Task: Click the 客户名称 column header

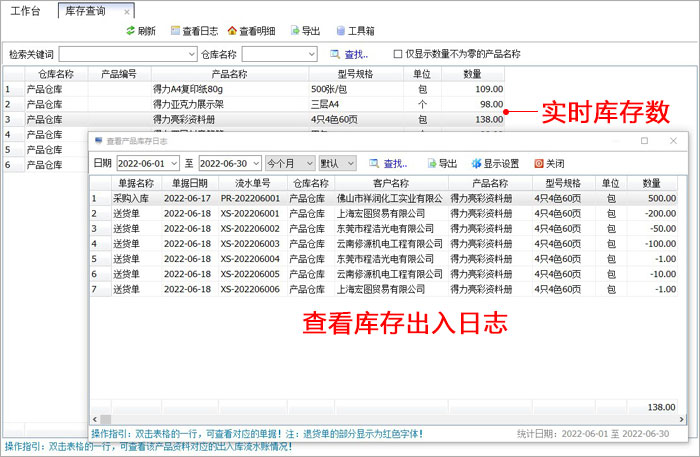Action: (391, 183)
